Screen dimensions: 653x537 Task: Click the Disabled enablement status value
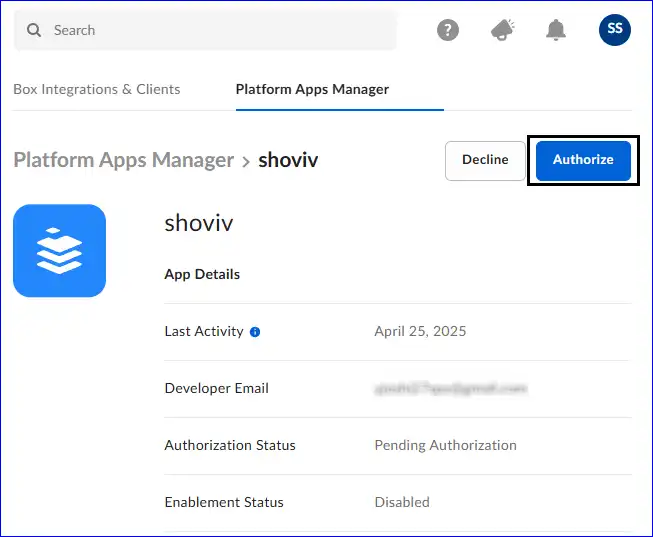pos(402,502)
